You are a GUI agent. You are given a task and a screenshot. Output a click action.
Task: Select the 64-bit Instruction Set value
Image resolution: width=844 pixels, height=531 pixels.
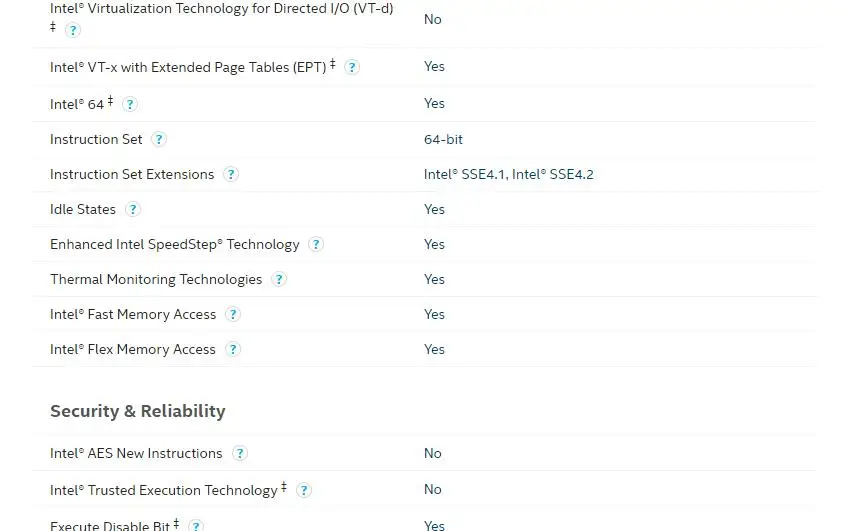pyautogui.click(x=443, y=139)
